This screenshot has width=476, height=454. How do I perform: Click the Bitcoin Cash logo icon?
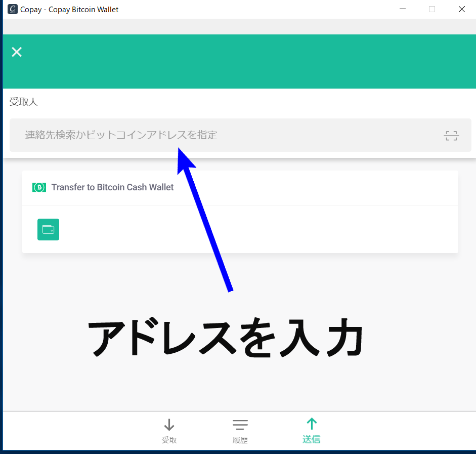39,187
